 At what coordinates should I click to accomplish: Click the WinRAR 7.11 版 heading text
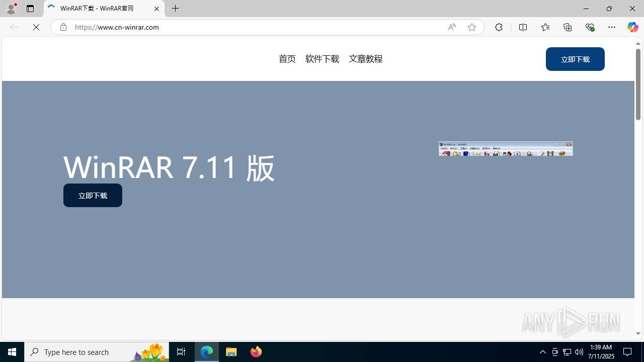[169, 167]
